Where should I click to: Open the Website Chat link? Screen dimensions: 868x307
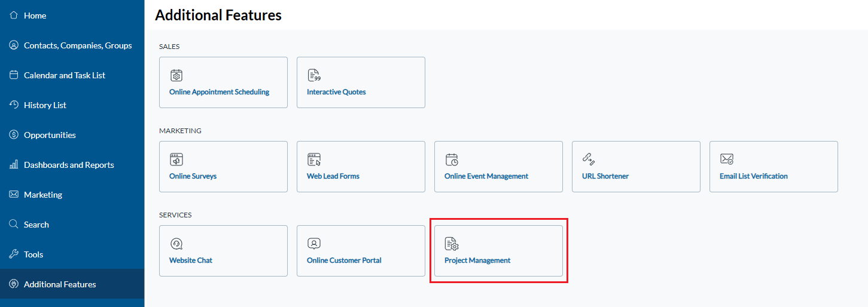191,260
